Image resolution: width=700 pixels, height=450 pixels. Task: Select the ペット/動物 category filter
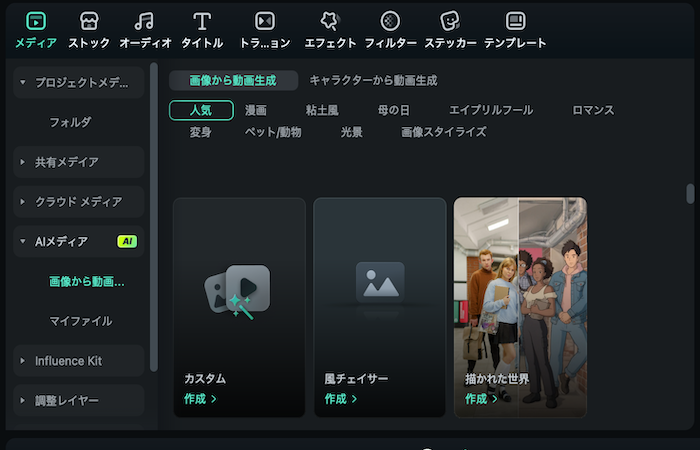(273, 132)
